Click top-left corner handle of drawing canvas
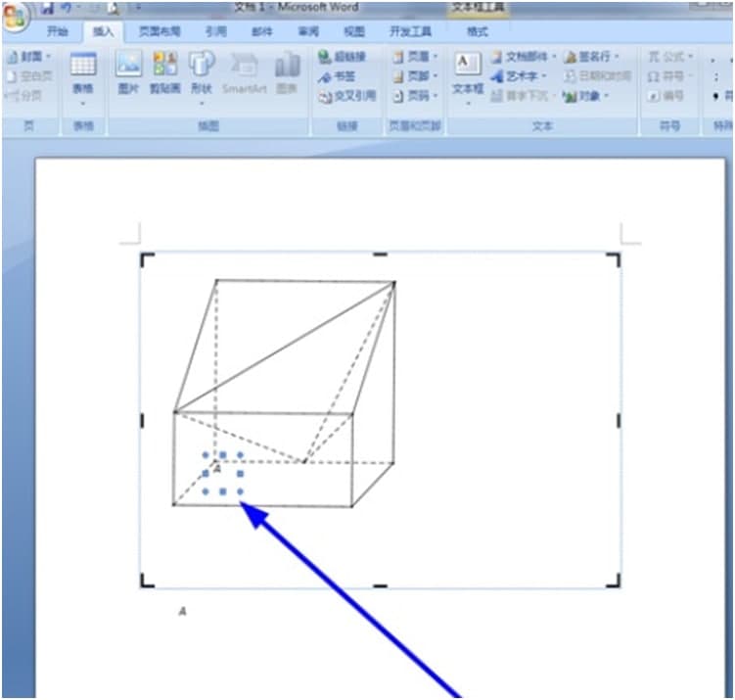Viewport: 735px width, 700px height. click(x=147, y=259)
